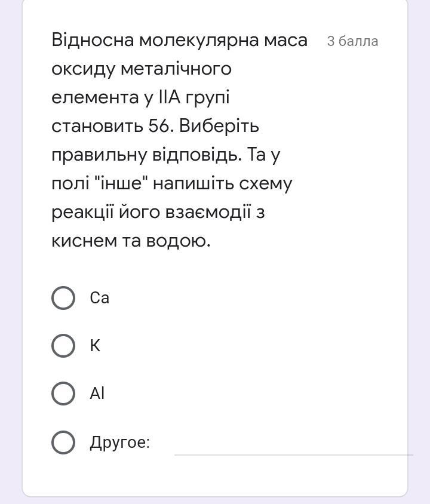Click the line киснем та водою.
Image resolution: width=430 pixels, height=504 pixels.
[131, 241]
